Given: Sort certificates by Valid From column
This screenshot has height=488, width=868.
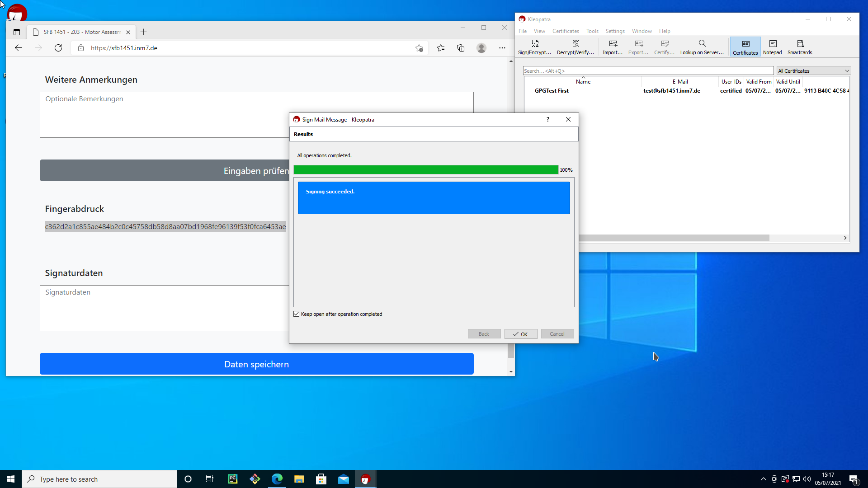Looking at the screenshot, I should coord(759,82).
